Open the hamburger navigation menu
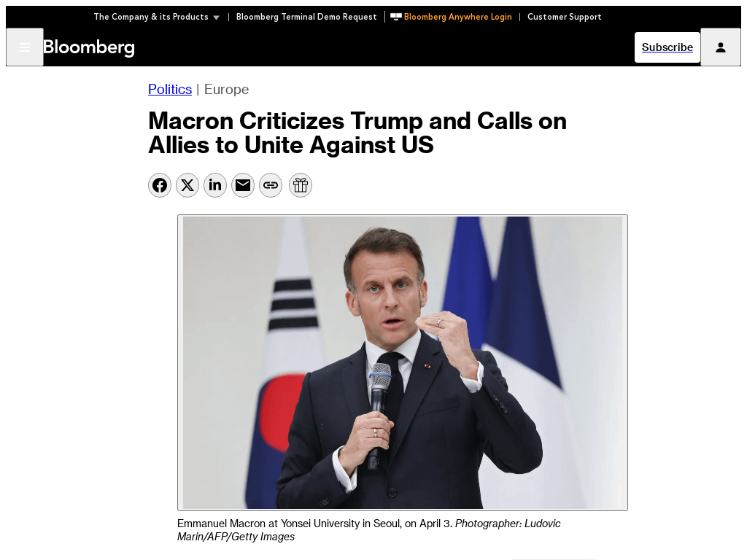747x560 pixels. (x=25, y=47)
